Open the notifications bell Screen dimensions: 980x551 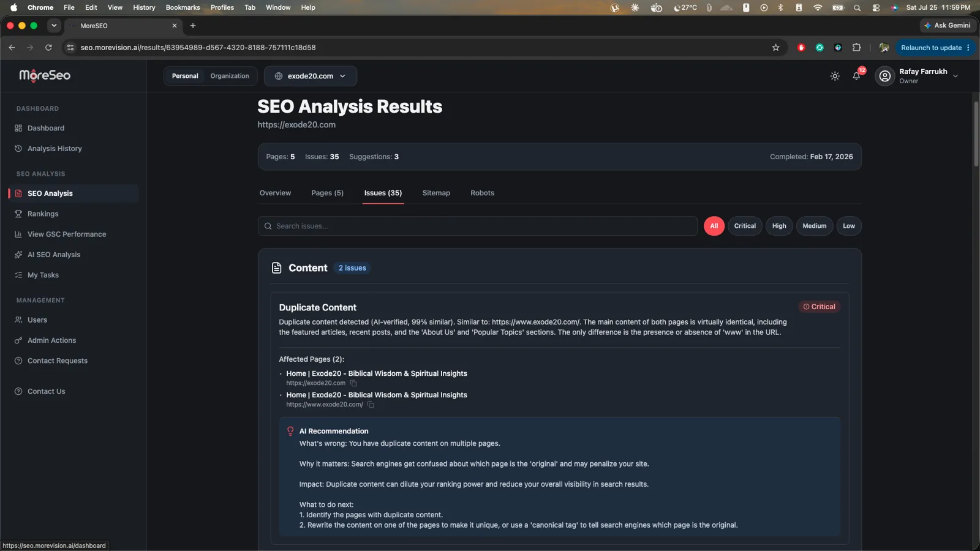(856, 76)
